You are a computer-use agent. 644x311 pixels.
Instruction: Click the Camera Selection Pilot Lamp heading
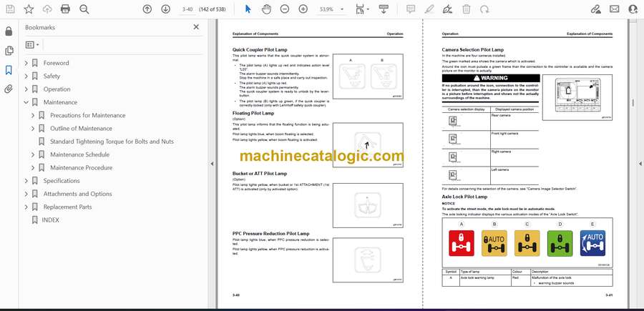click(472, 49)
